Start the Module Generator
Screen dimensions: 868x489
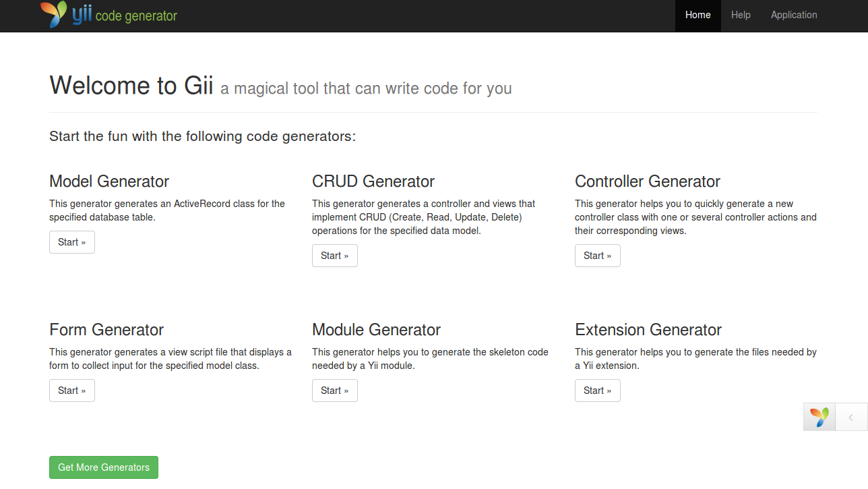(334, 390)
